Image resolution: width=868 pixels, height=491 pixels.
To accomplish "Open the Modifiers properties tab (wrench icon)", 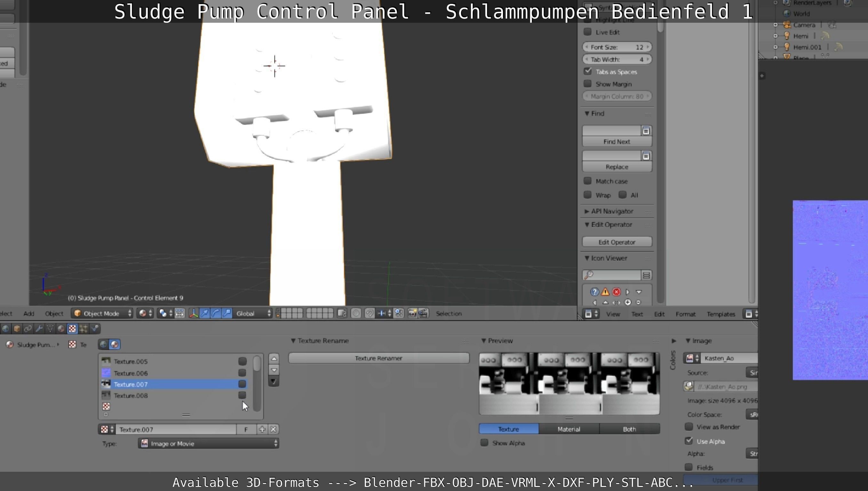I will 39,329.
